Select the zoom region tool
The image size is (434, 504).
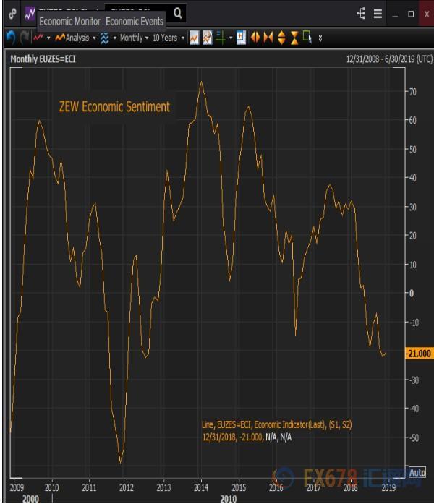[308, 38]
